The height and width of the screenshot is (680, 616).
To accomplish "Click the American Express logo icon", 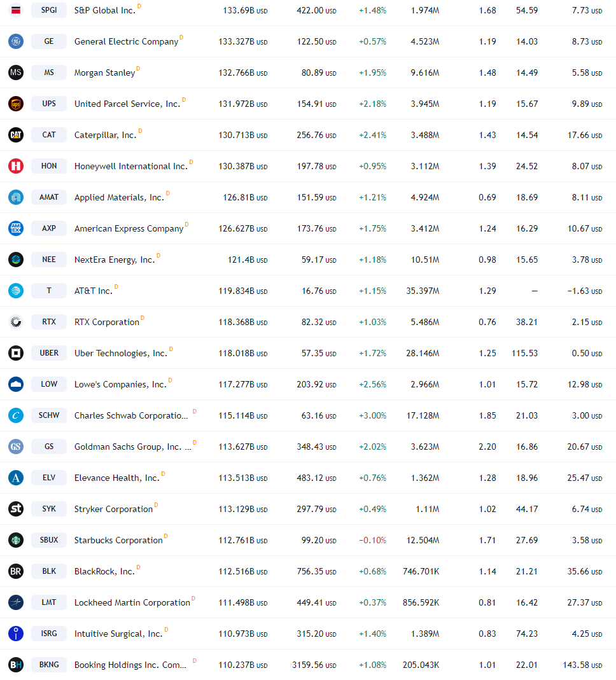I will pyautogui.click(x=16, y=228).
